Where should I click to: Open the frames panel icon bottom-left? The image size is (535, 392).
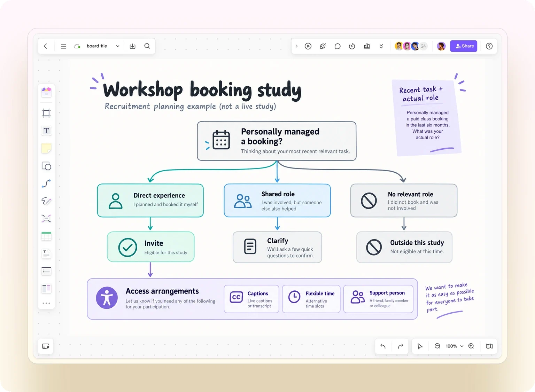[46, 346]
